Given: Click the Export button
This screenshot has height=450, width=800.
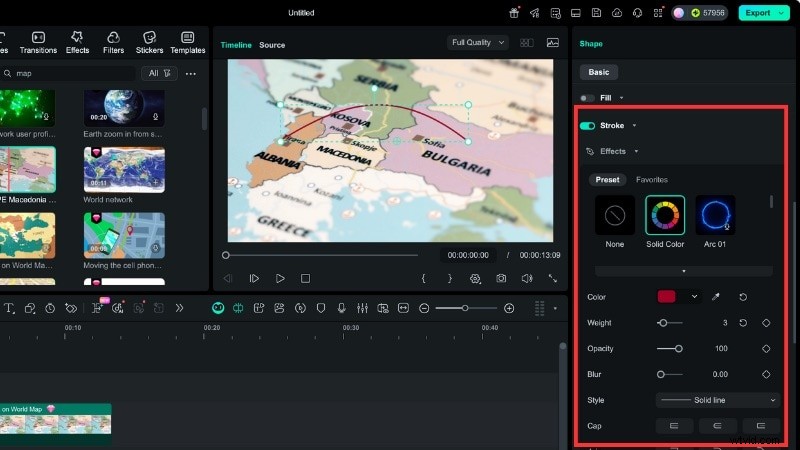Looking at the screenshot, I should 758,13.
